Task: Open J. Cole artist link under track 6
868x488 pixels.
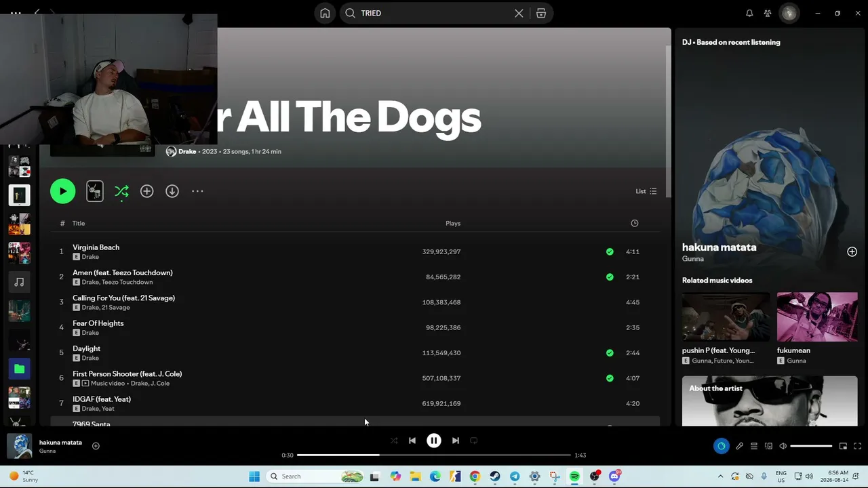Action: coord(160,384)
